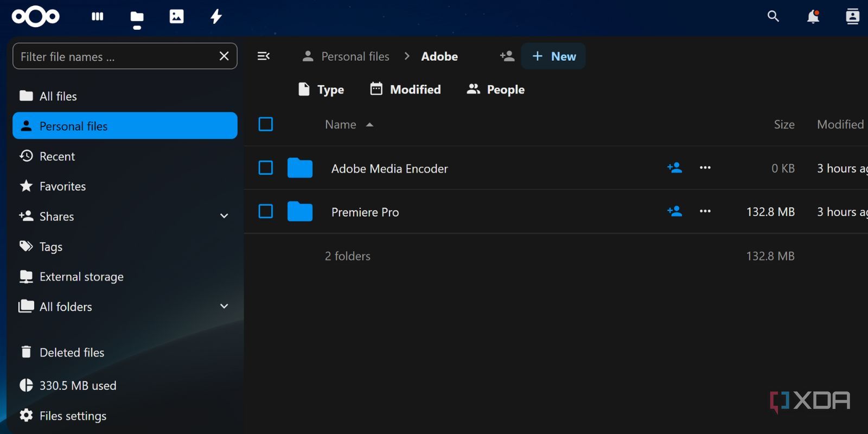
Task: Open the Type filter dropdown
Action: [x=321, y=90]
